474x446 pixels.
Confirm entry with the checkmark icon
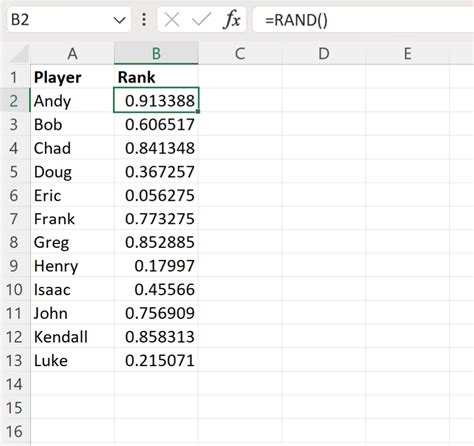pyautogui.click(x=202, y=20)
